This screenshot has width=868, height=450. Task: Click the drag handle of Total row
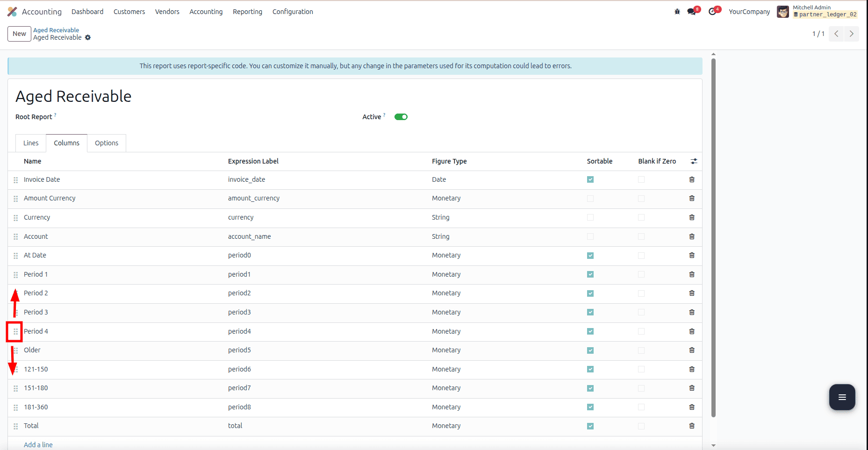tap(16, 426)
